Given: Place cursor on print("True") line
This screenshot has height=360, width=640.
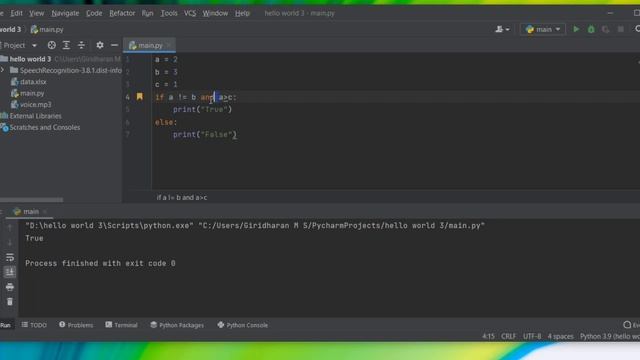Looking at the screenshot, I should pyautogui.click(x=202, y=109).
